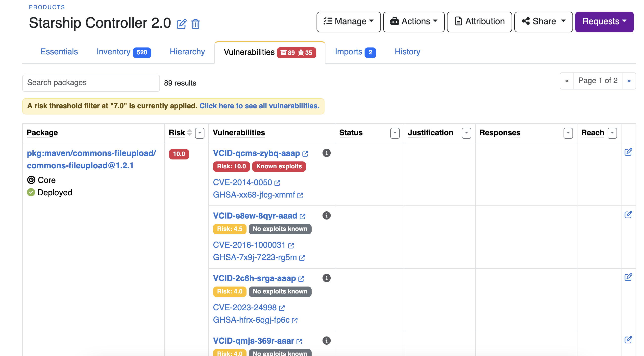Viewport: 644px width, 356px height.
Task: Open pkg:maven/commons-fileupload package link
Action: 91,159
